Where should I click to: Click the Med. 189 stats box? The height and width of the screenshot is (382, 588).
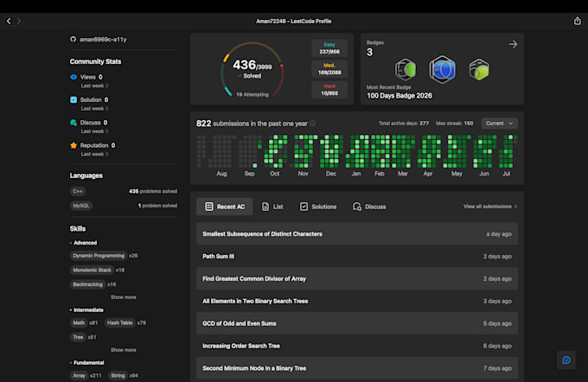(329, 69)
